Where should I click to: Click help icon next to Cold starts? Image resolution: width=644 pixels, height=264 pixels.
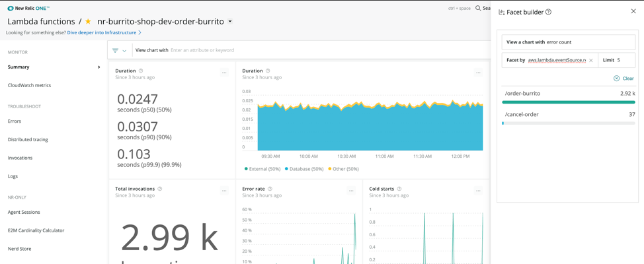click(399, 189)
